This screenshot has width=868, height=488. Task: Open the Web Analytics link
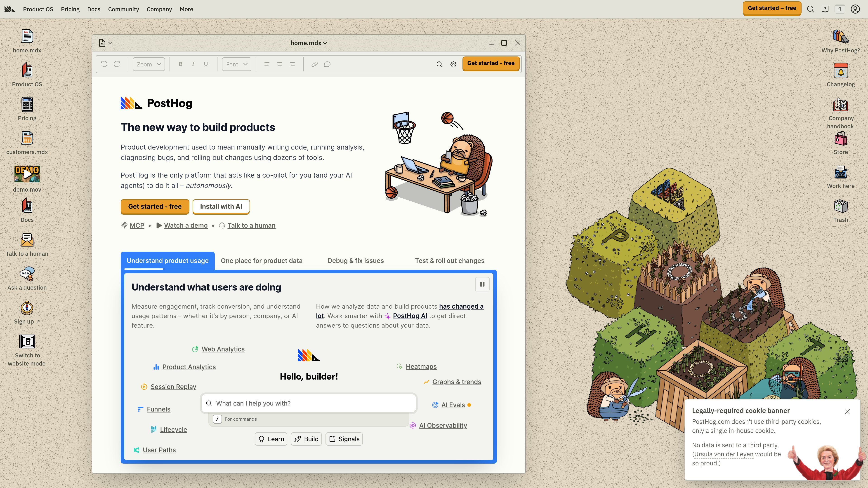[223, 349]
